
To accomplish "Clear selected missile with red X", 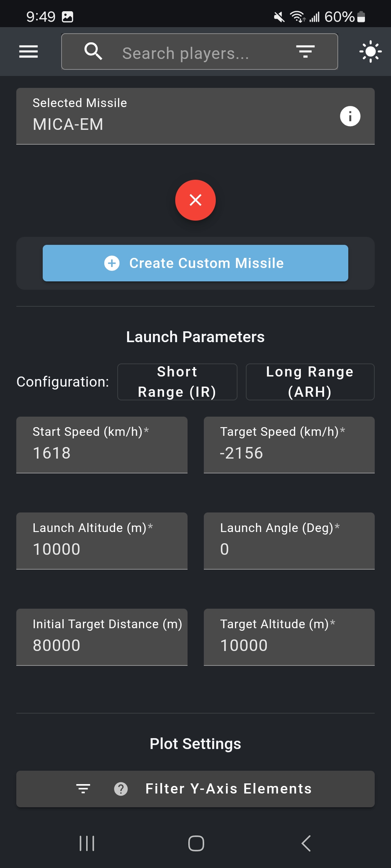I will coord(195,200).
